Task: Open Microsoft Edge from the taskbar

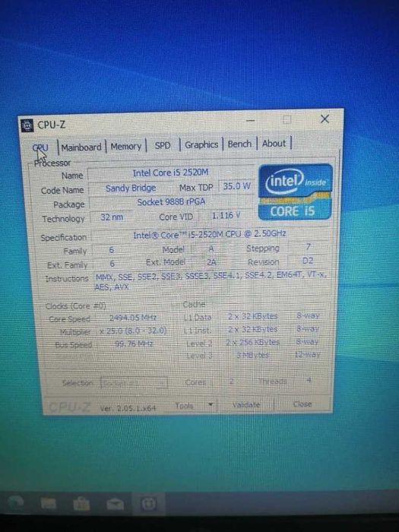Action: pos(14,503)
